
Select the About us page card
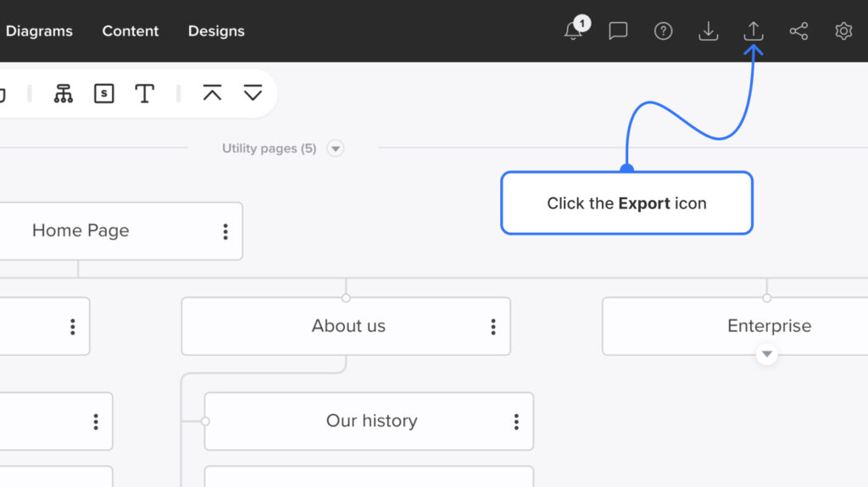346,326
